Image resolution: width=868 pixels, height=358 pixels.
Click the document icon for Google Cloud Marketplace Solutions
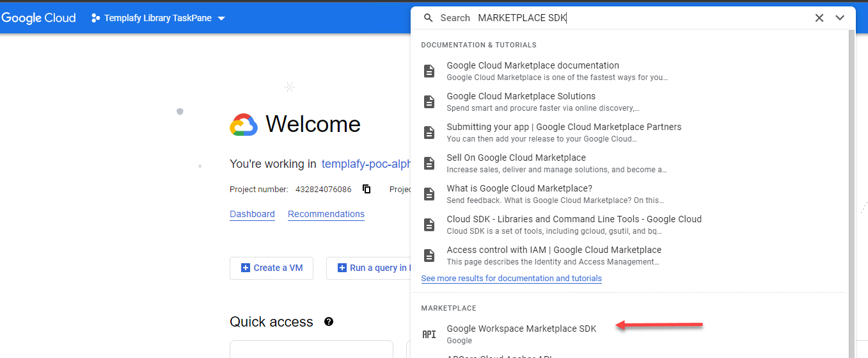tap(429, 102)
